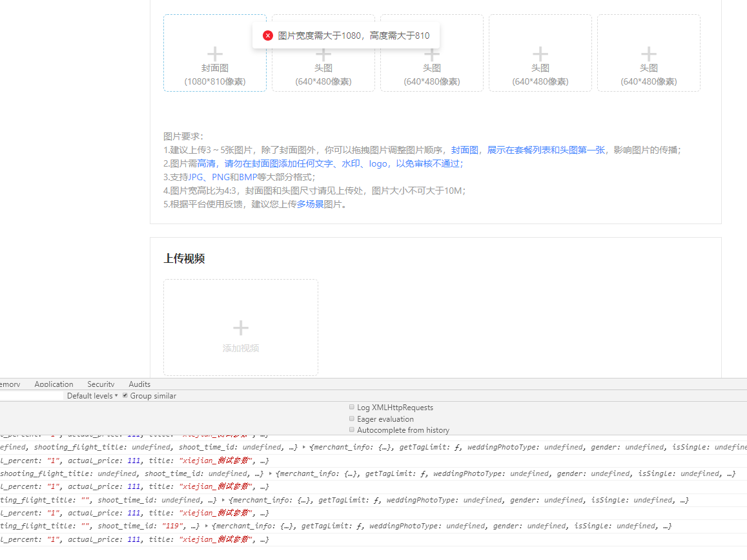Enable Log XMLHttpRequests option

click(x=352, y=408)
